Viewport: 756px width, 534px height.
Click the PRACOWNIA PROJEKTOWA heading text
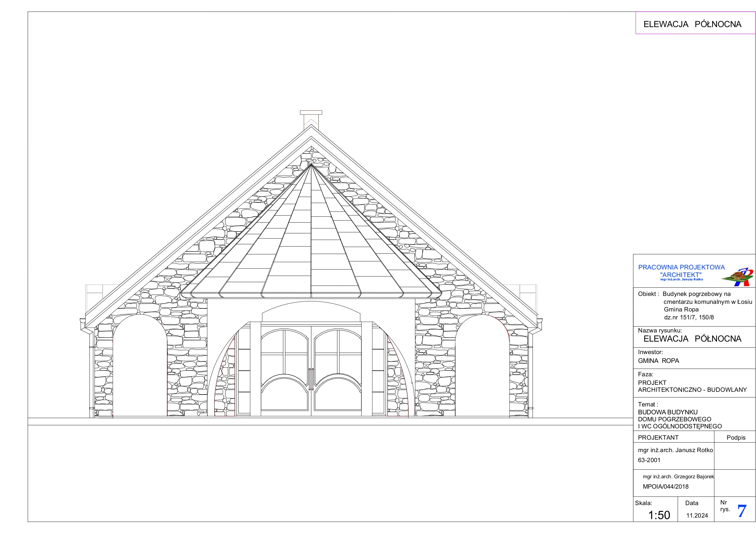pos(681,267)
